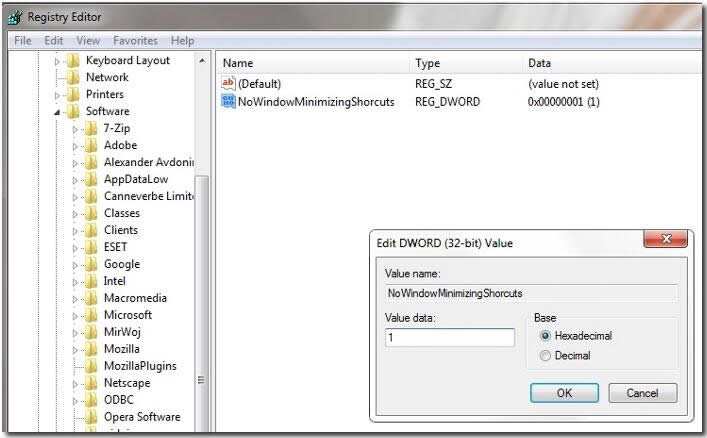Select the Hexadecimal base option
The image size is (707, 438).
click(545, 337)
